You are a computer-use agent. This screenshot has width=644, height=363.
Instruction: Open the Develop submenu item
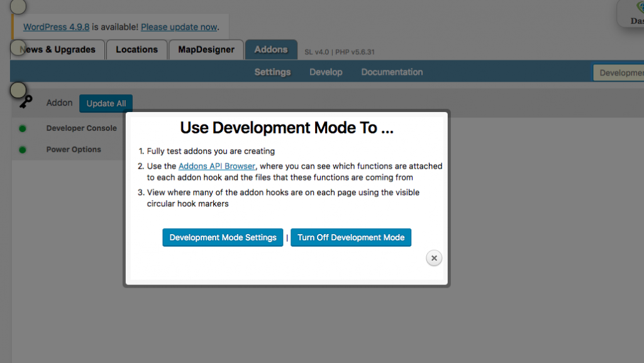click(x=326, y=72)
